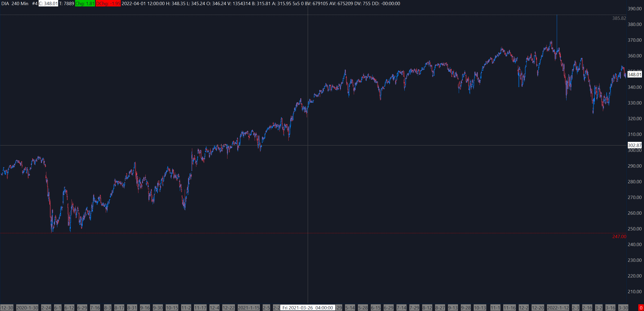Viewport: 644px width, 311px height.
Task: Click the red 247.00 low price label
Action: point(619,237)
